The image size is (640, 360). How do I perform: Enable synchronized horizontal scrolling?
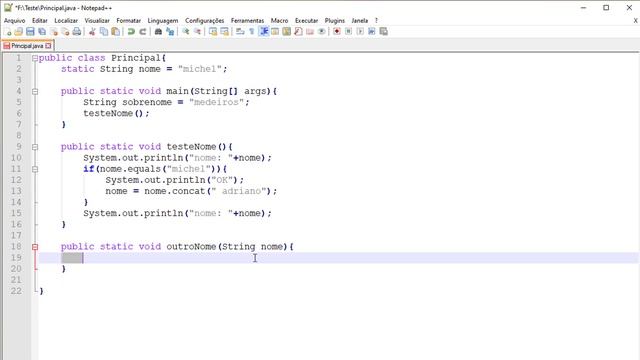(x=224, y=31)
